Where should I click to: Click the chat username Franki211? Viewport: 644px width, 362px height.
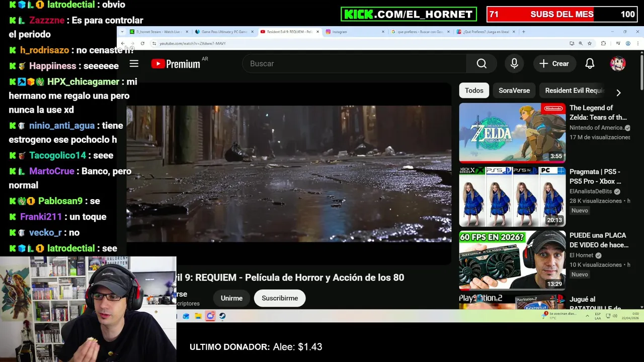pyautogui.click(x=41, y=217)
